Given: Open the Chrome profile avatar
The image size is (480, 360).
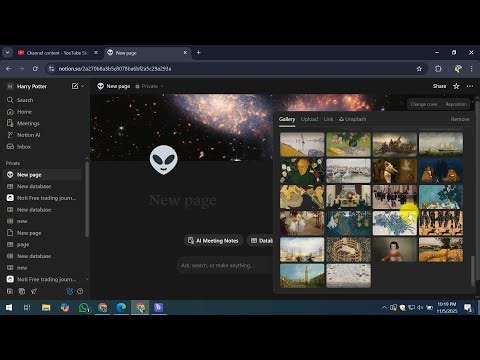Looking at the screenshot, I should pos(458,69).
